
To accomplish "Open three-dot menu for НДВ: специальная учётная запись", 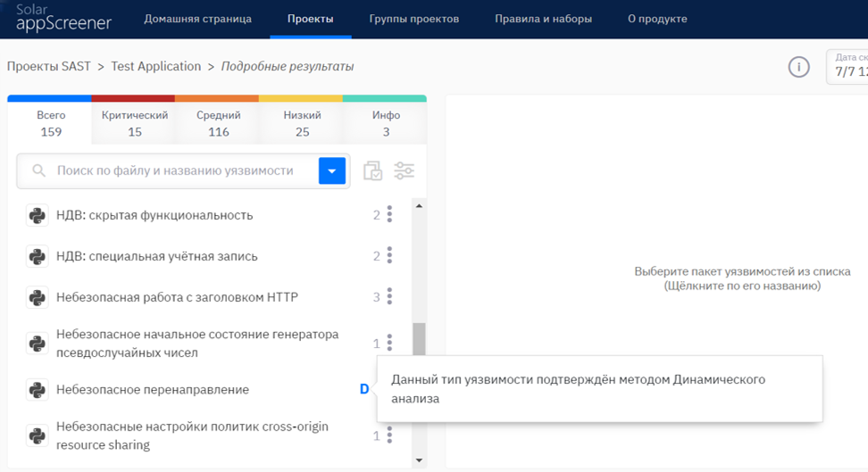I will coord(389,256).
